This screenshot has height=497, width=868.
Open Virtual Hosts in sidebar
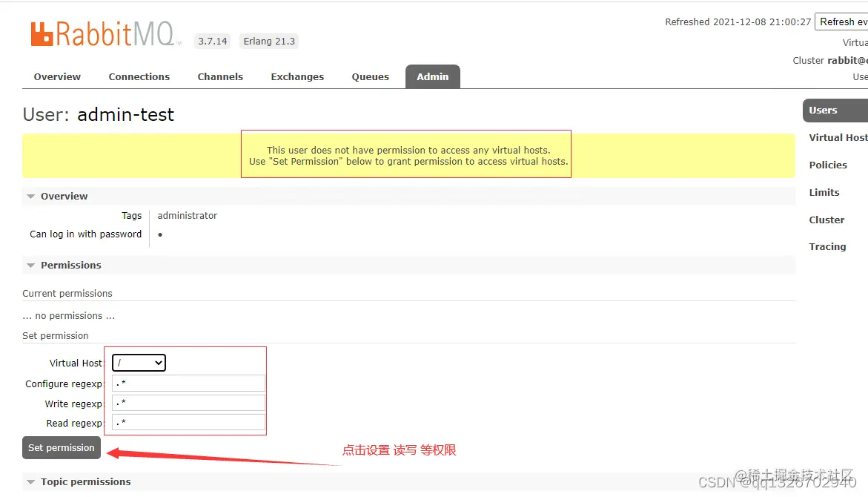point(838,137)
